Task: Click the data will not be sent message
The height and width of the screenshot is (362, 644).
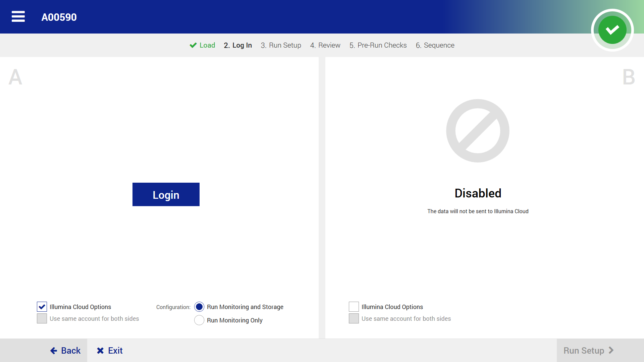Action: point(478,211)
